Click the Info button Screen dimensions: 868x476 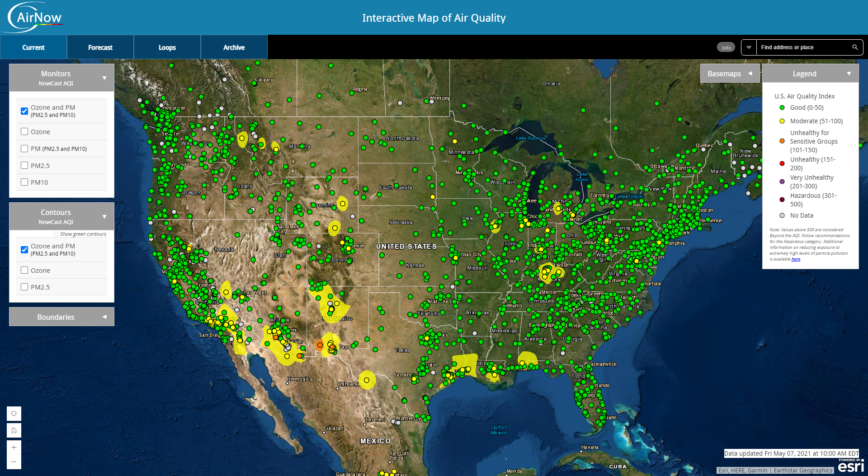coord(726,47)
